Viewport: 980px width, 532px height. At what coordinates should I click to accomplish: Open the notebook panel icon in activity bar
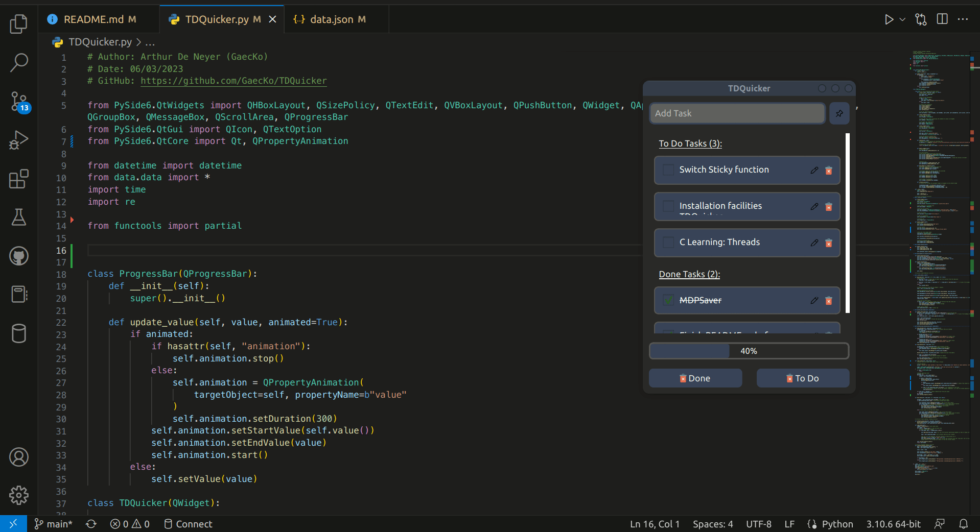click(x=19, y=294)
